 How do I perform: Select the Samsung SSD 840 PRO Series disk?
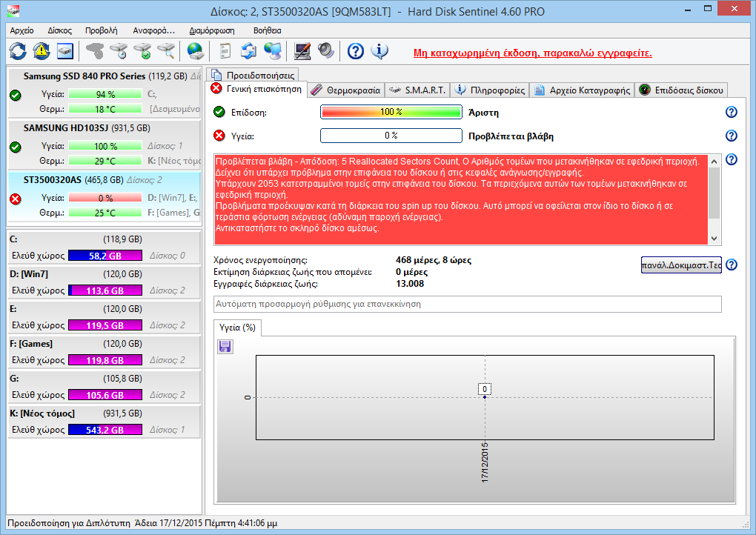pos(105,93)
